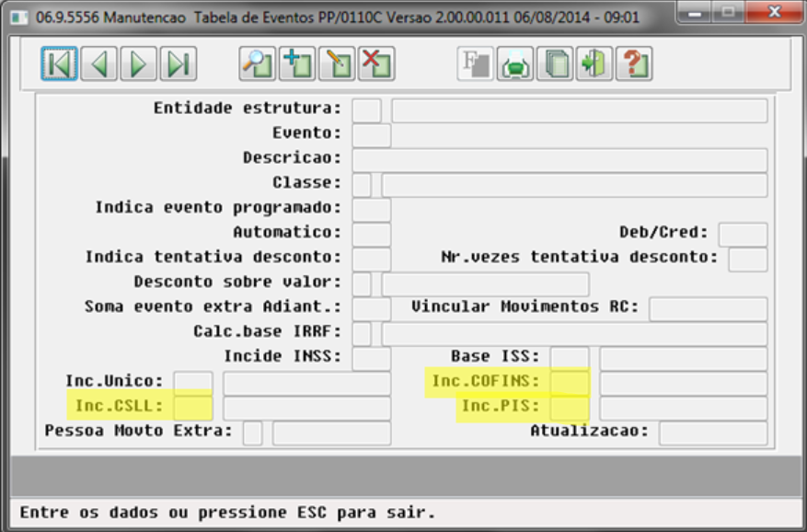Click the Inc.PIS description field
The width and height of the screenshot is (807, 532).
tap(684, 408)
